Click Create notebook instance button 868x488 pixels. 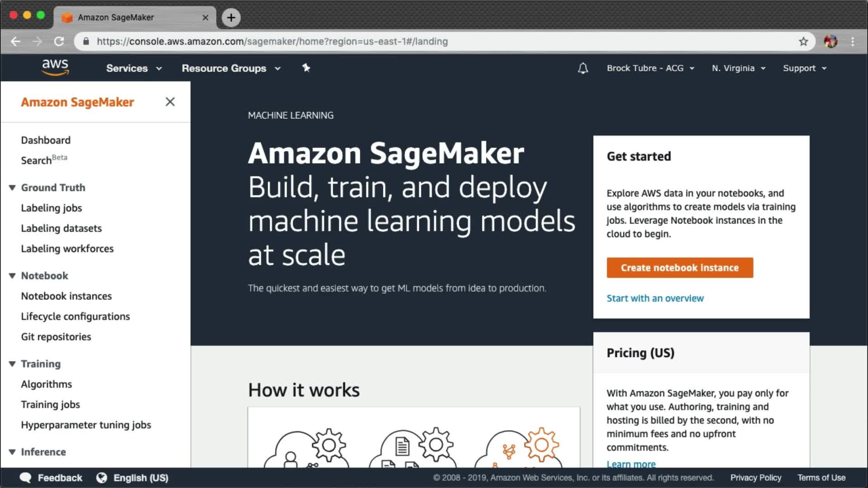[x=679, y=267]
